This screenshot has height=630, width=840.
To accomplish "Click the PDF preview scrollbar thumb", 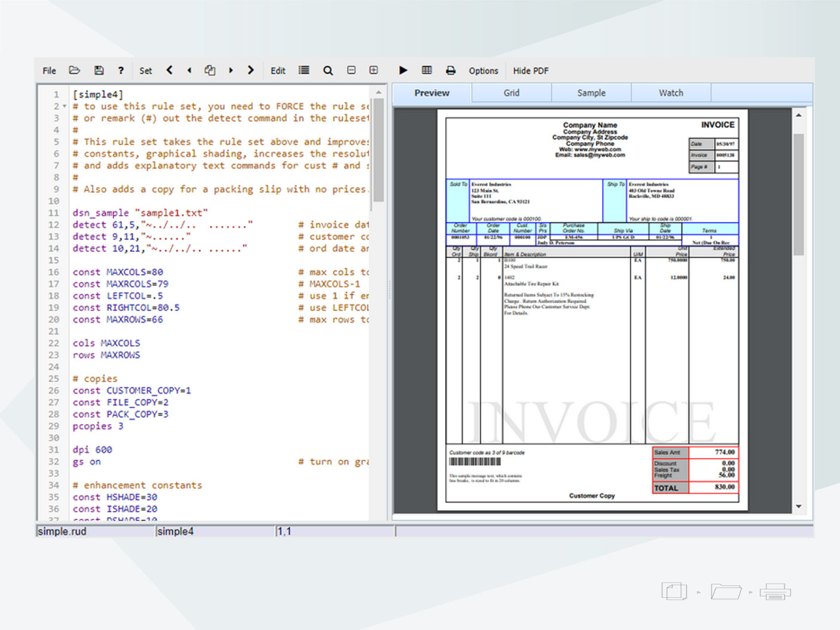I will [x=799, y=194].
